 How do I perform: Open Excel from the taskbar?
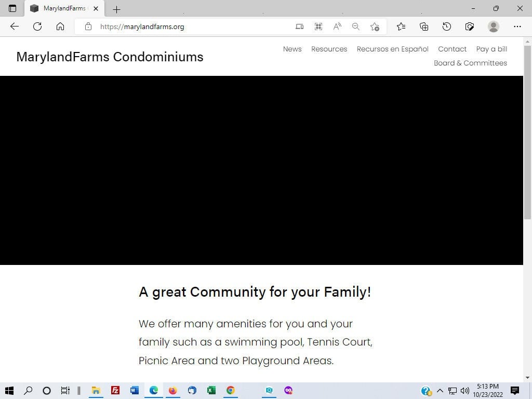point(211,391)
